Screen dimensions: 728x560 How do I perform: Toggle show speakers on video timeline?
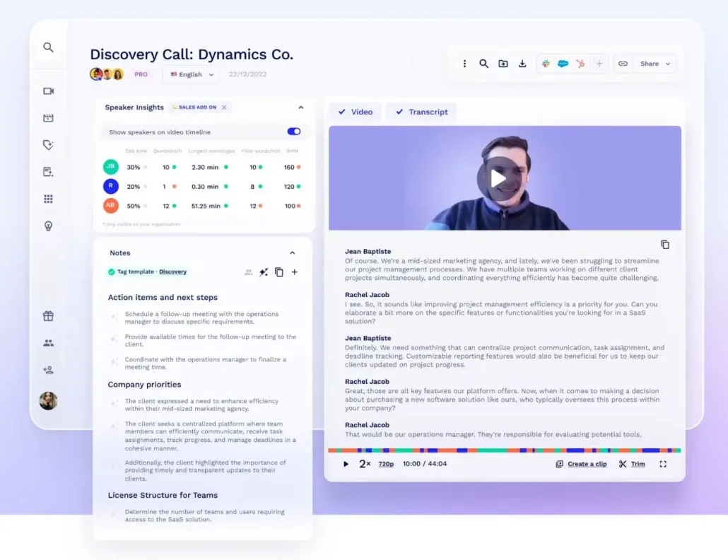[294, 132]
